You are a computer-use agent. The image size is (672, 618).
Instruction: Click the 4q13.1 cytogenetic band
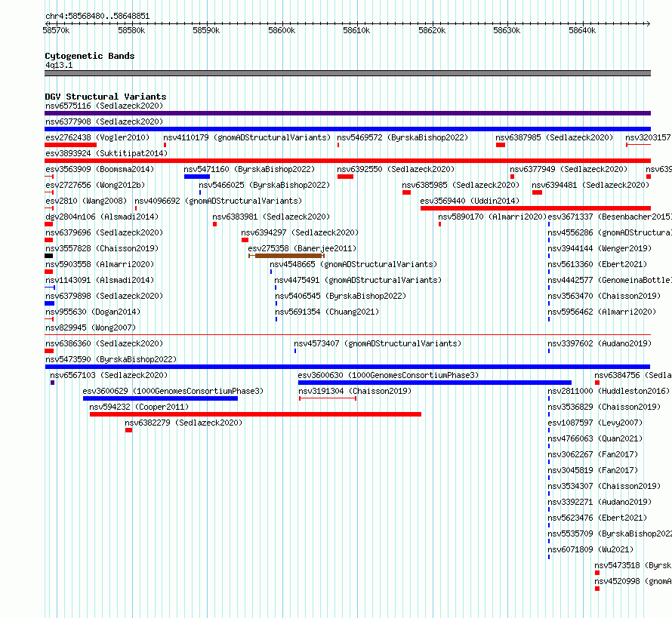pos(347,73)
